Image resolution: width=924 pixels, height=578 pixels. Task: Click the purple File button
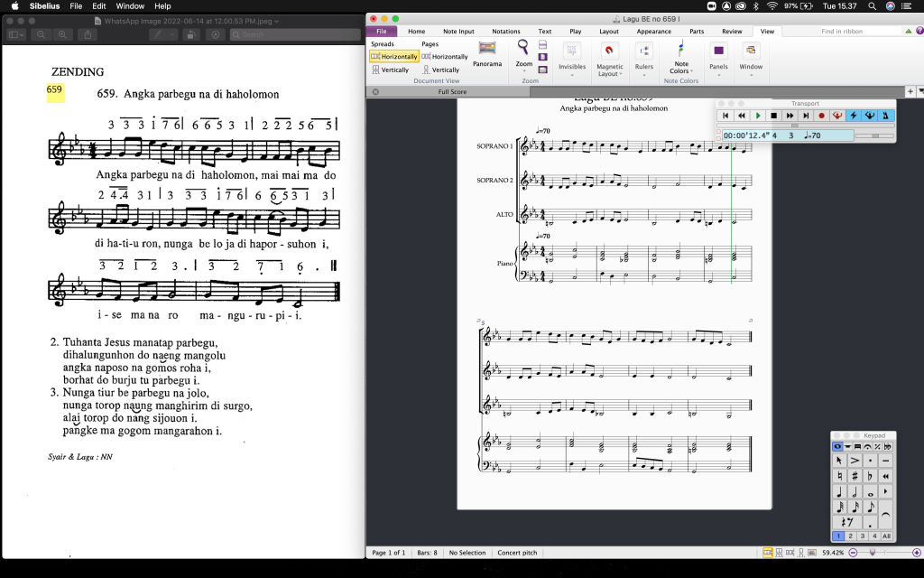pos(381,32)
